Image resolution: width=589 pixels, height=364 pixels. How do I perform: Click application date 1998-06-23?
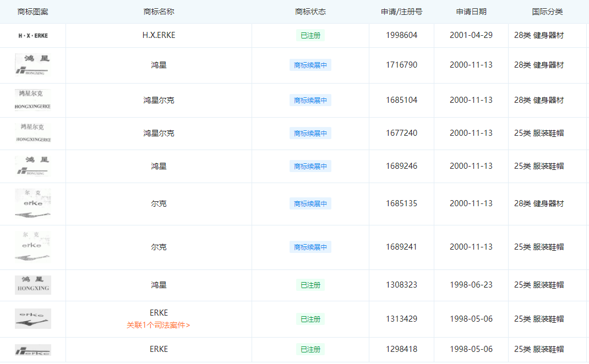(x=471, y=285)
